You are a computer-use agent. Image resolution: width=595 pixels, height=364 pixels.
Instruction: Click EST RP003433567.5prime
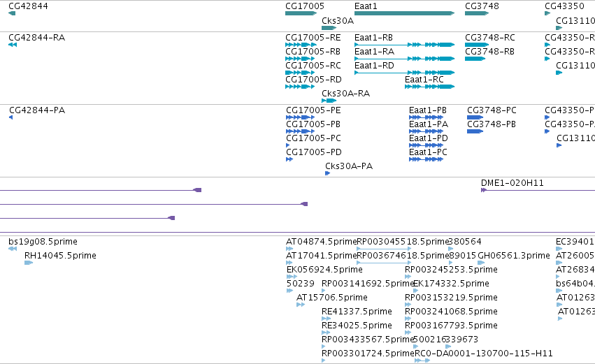point(367,340)
